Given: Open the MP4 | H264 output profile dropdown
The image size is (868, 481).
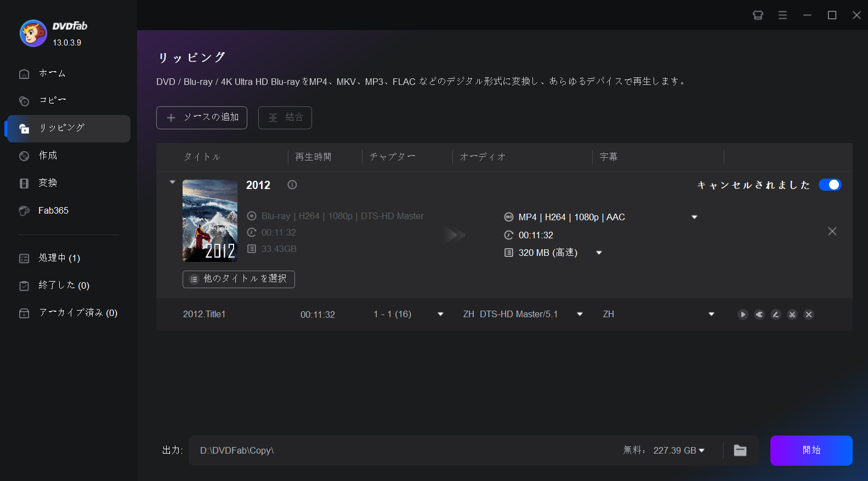Looking at the screenshot, I should (x=694, y=217).
